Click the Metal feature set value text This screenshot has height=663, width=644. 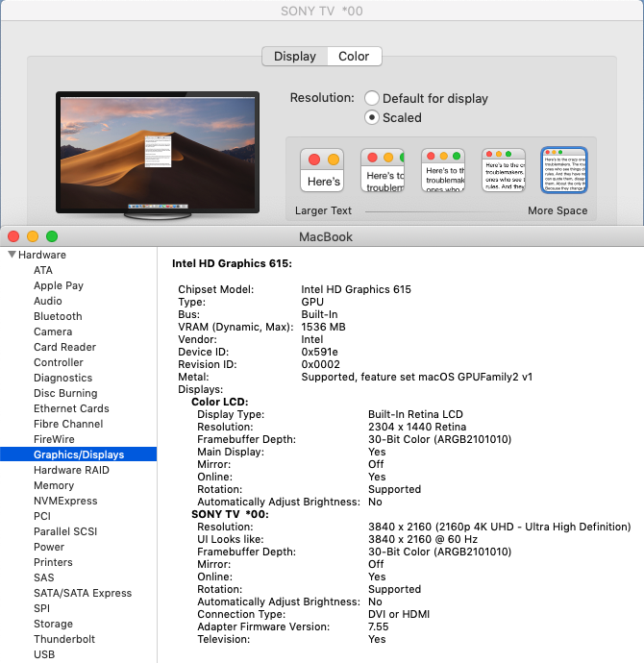click(x=416, y=377)
